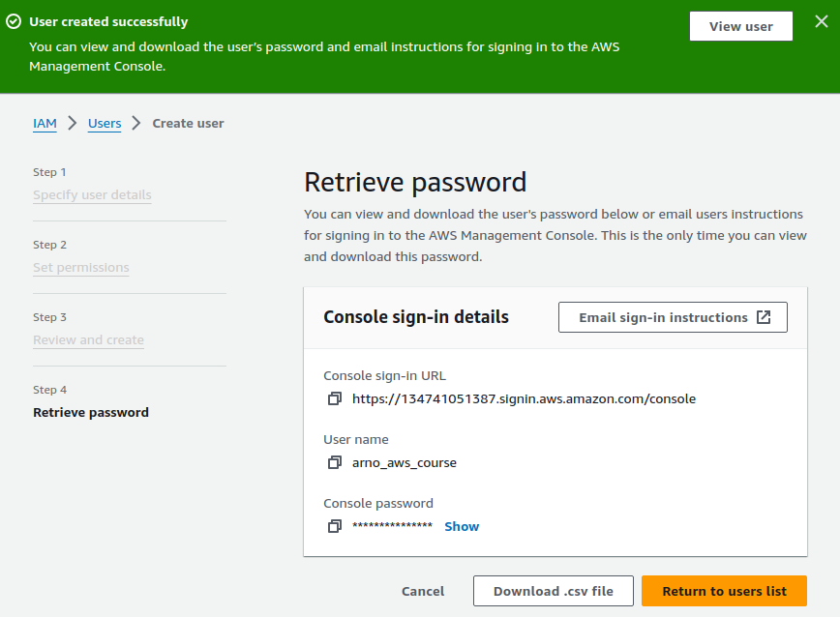This screenshot has height=617, width=840.
Task: Click the green success checkmark icon
Action: 14,21
